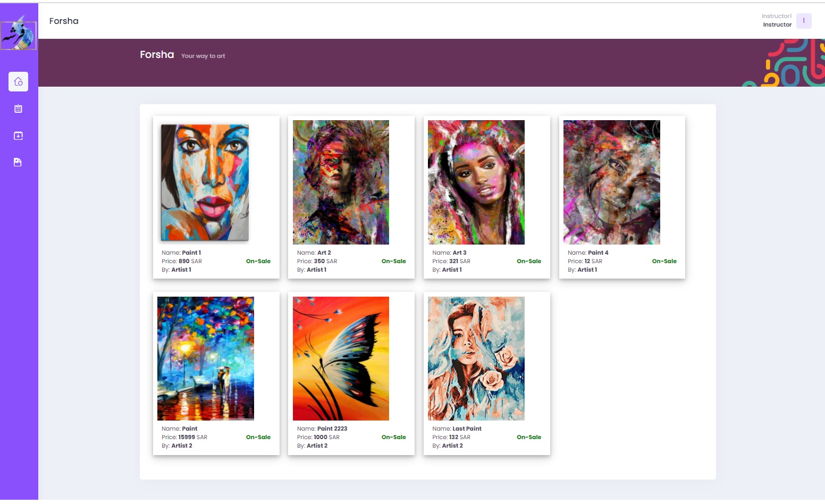Viewport: 825px width, 504px height.
Task: Click 'By: Artist 1' under Paint 1
Action: click(x=176, y=270)
